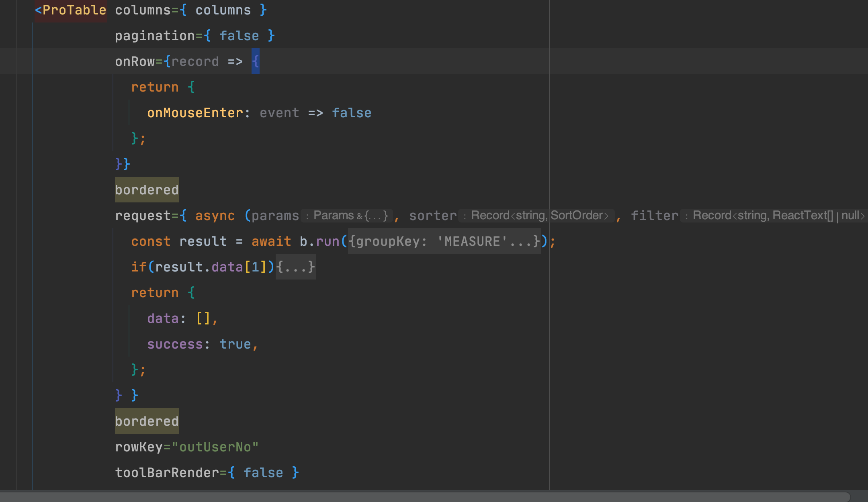Click the onMouseEnter property name

coord(195,113)
